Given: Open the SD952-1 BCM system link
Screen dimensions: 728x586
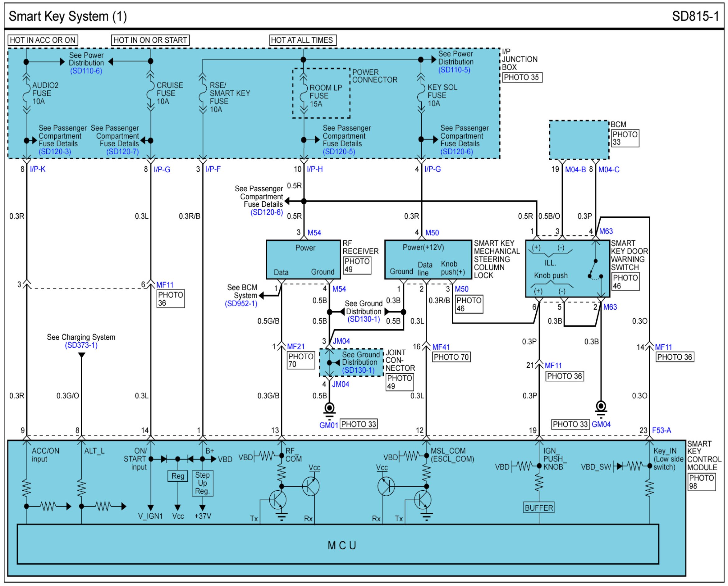Looking at the screenshot, I should click(x=241, y=303).
